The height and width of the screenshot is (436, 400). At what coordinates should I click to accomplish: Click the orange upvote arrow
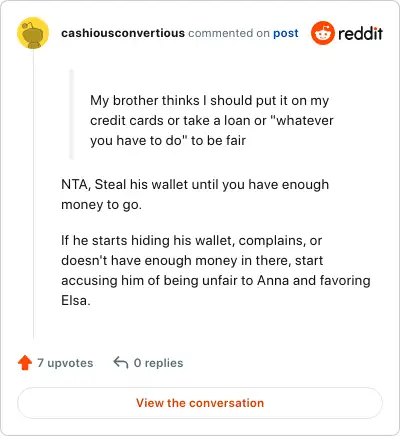coord(25,363)
